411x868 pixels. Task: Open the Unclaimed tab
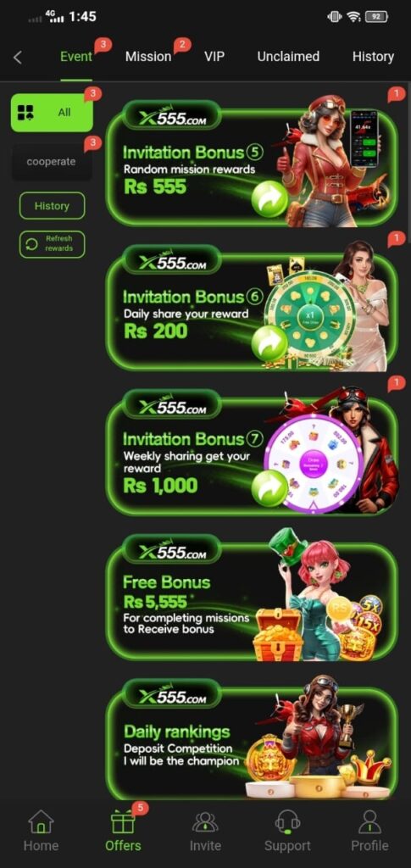(x=288, y=57)
